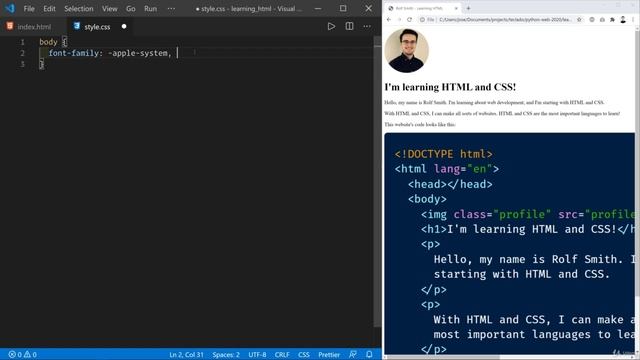Click line number 3 in the gutter
Viewport: 640px width, 360px height.
coord(22,64)
